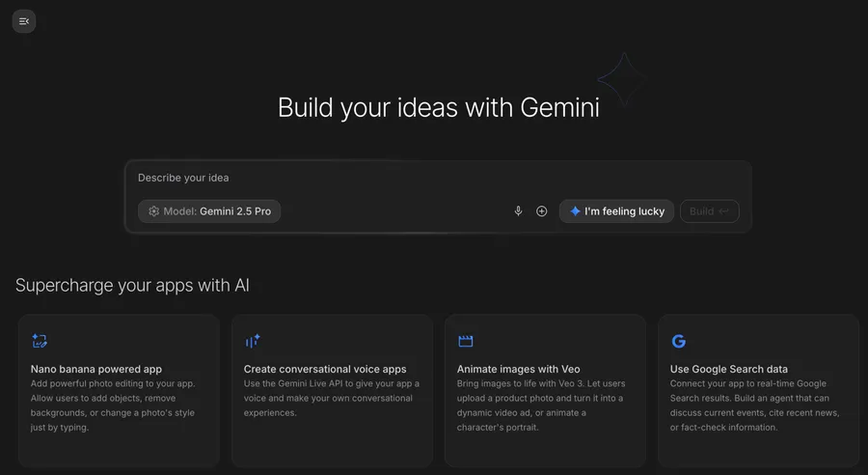Click the Nano banana photo editing icon
The width and height of the screenshot is (868, 475).
click(40, 341)
